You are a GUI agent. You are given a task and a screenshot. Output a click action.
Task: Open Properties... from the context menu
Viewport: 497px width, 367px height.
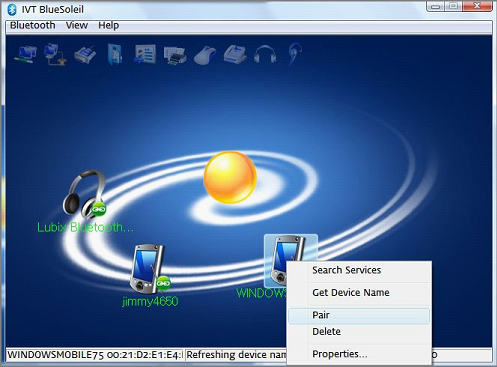(x=359, y=354)
